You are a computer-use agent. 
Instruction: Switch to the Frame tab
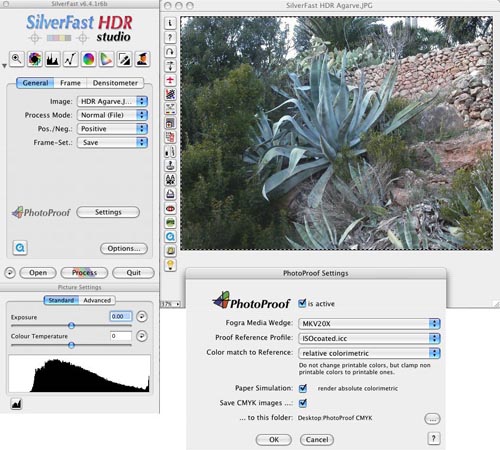coord(70,83)
